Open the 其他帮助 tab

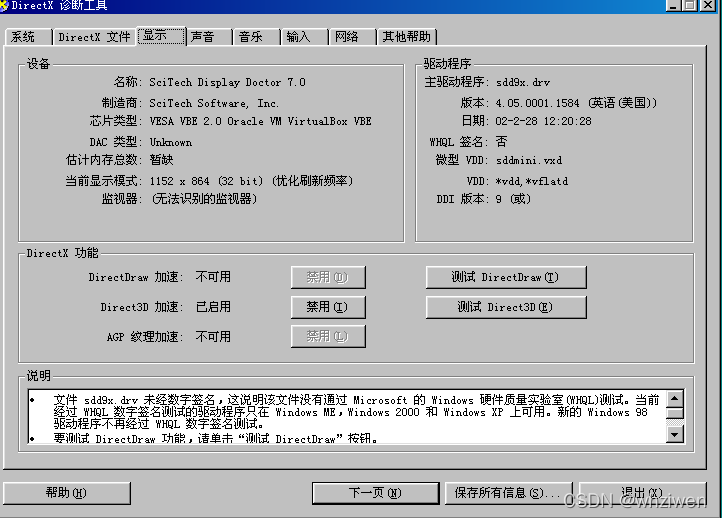coord(407,37)
